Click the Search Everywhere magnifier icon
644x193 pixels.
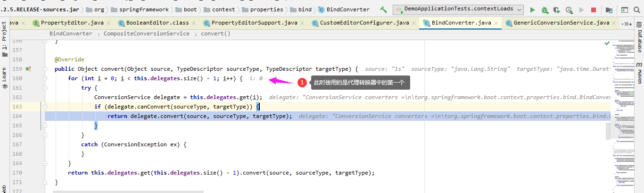[x=637, y=9]
